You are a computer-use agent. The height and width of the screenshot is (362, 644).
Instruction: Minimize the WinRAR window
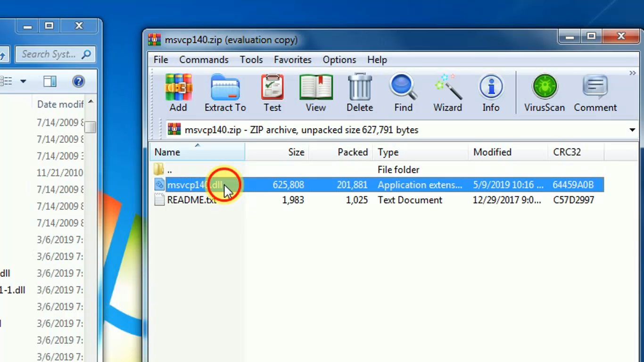(570, 36)
